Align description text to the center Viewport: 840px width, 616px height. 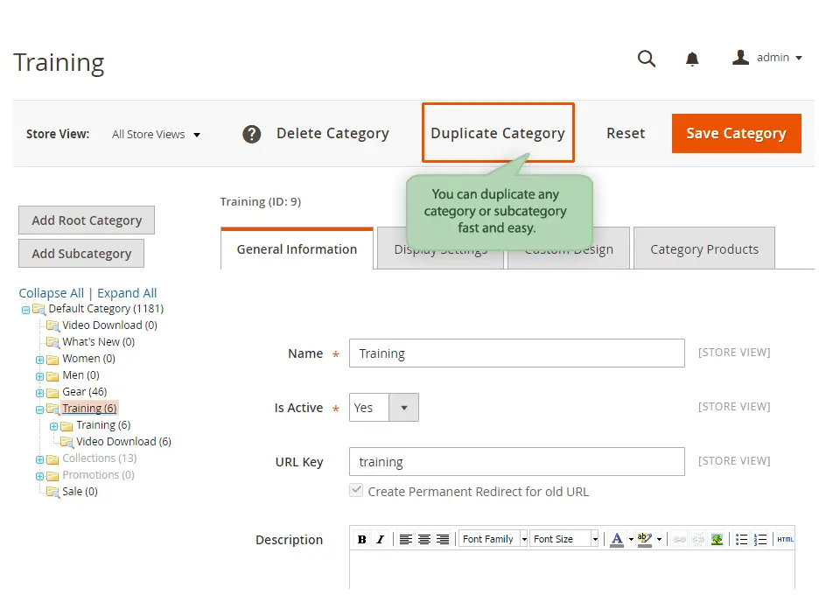click(x=424, y=538)
